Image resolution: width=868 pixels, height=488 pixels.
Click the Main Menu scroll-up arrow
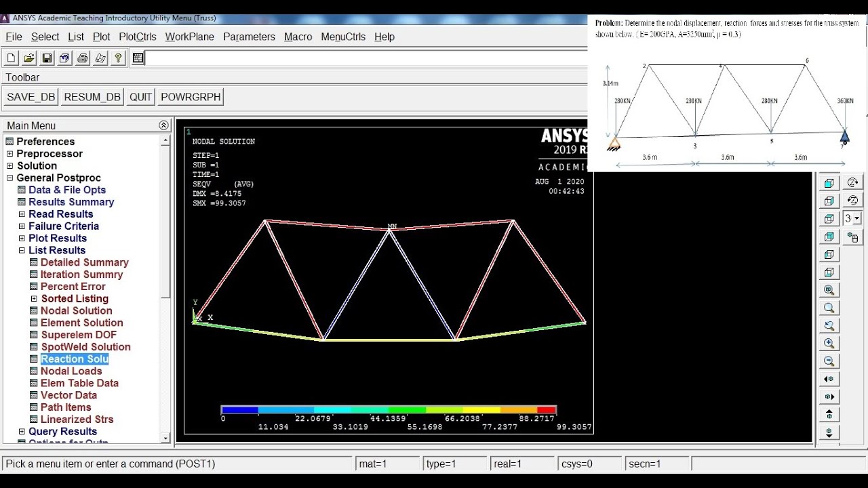click(x=165, y=140)
